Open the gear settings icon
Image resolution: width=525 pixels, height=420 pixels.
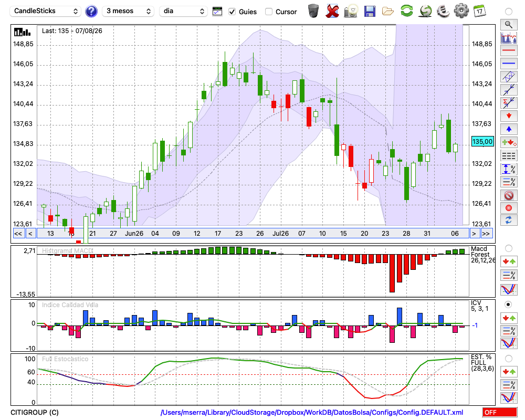(461, 11)
